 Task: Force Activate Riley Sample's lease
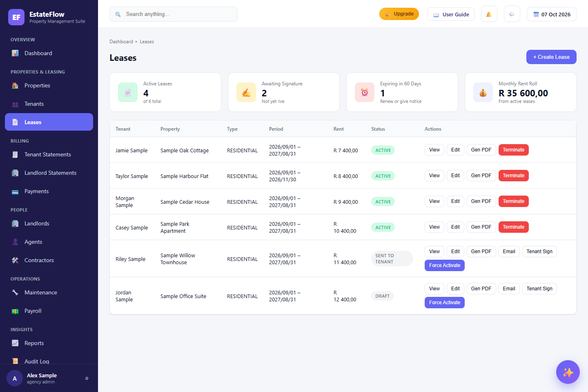445,265
